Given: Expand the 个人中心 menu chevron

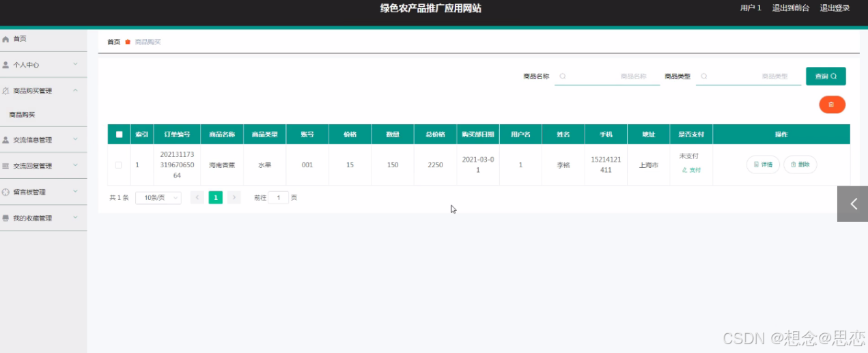Looking at the screenshot, I should pos(75,64).
